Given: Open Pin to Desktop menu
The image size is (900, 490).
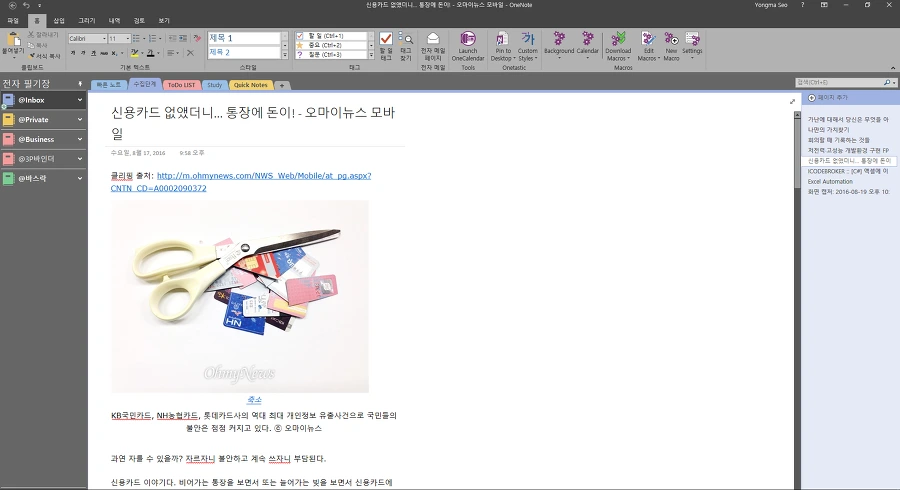Looking at the screenshot, I should click(x=502, y=46).
